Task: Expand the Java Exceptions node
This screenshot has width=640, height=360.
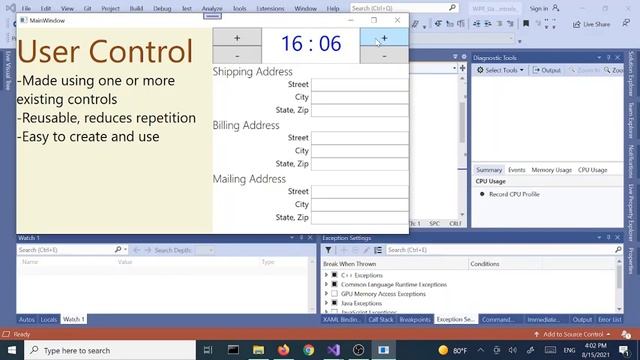Action: pyautogui.click(x=326, y=303)
